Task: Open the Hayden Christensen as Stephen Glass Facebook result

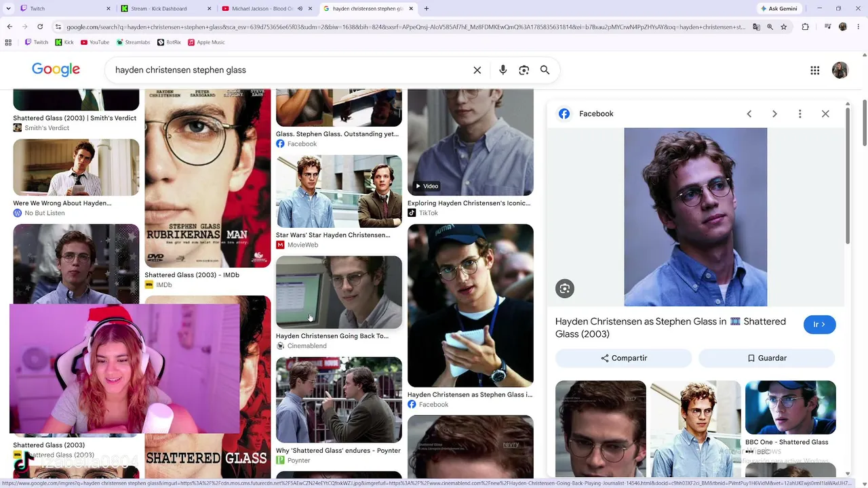Action: (x=470, y=306)
